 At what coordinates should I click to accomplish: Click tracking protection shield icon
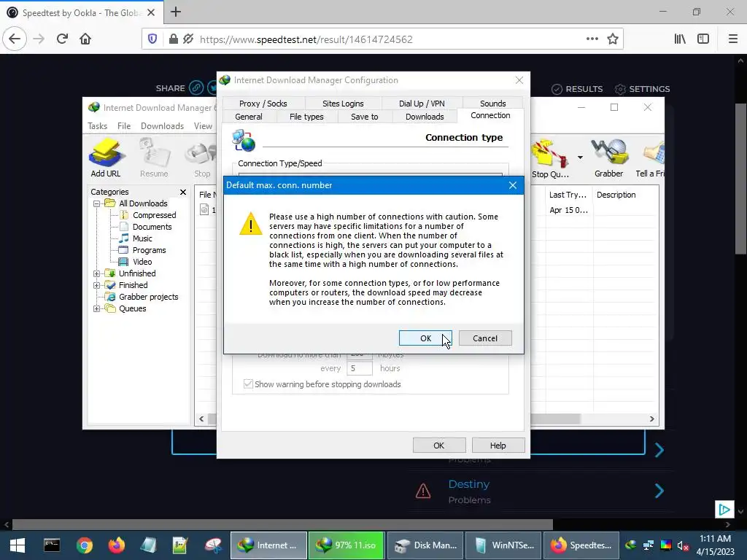[x=152, y=39]
